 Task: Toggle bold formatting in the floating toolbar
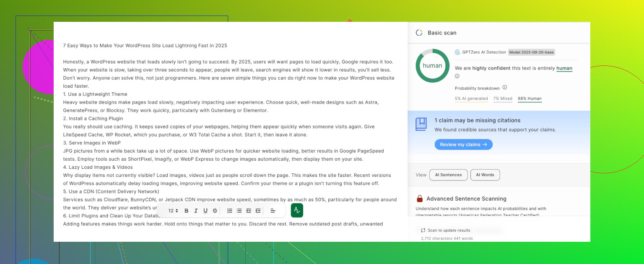(x=187, y=211)
